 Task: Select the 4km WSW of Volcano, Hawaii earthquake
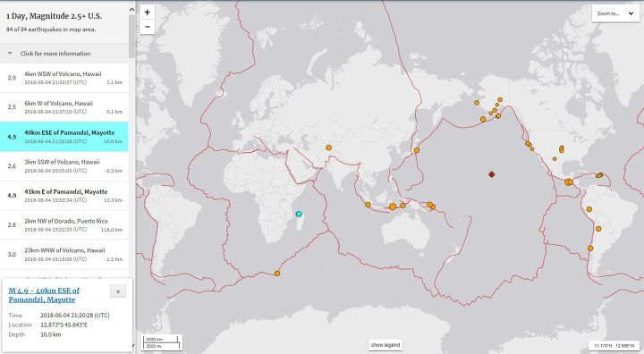coord(64,78)
